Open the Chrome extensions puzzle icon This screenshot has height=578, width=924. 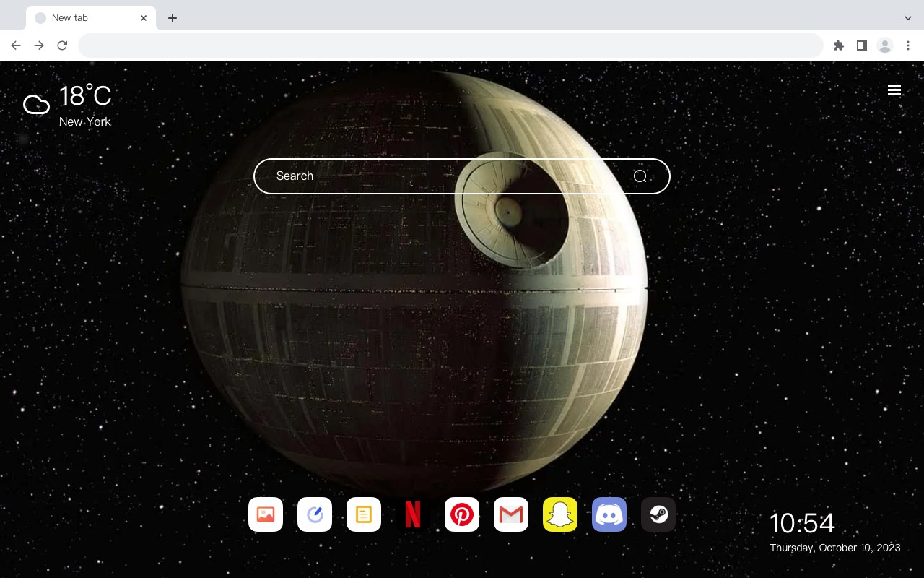(x=838, y=46)
